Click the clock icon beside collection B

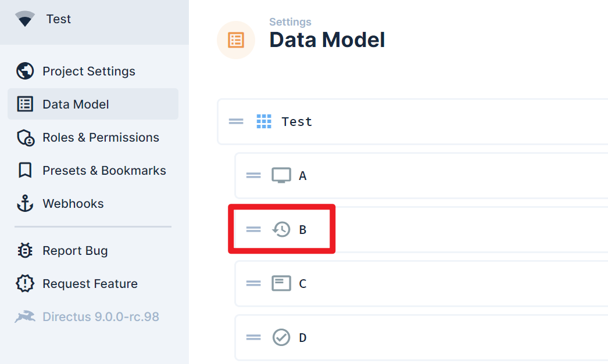tap(281, 229)
